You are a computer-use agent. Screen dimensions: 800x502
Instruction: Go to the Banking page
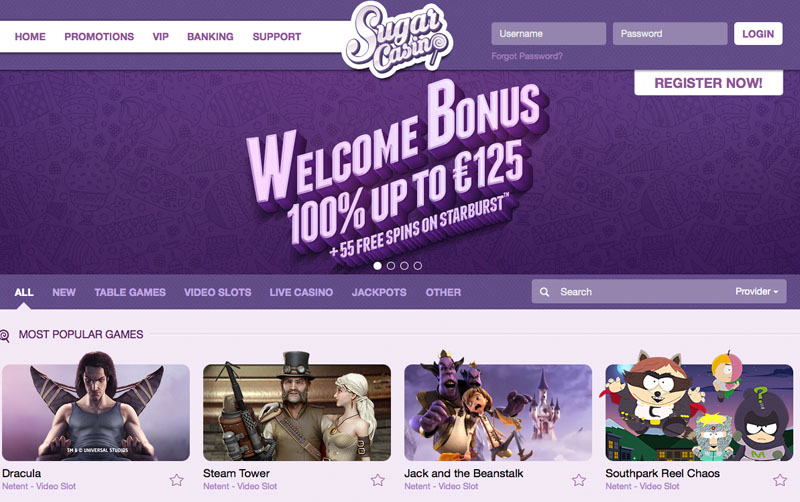coord(210,37)
